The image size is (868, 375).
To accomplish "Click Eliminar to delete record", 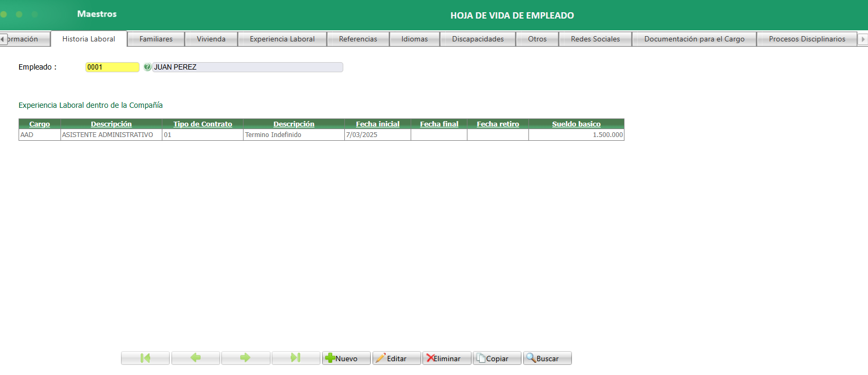I will (x=447, y=358).
